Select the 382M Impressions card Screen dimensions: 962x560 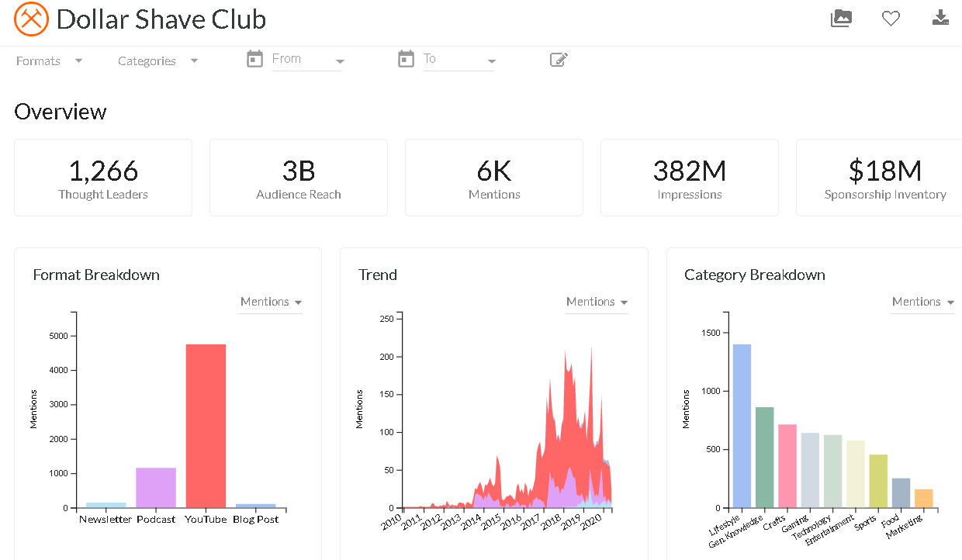(x=690, y=178)
